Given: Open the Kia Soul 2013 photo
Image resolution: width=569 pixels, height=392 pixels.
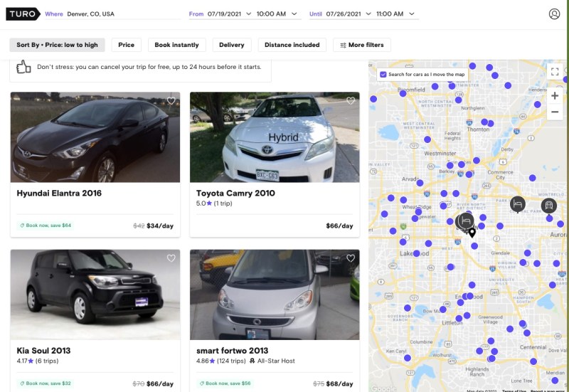Looking at the screenshot, I should [95, 295].
